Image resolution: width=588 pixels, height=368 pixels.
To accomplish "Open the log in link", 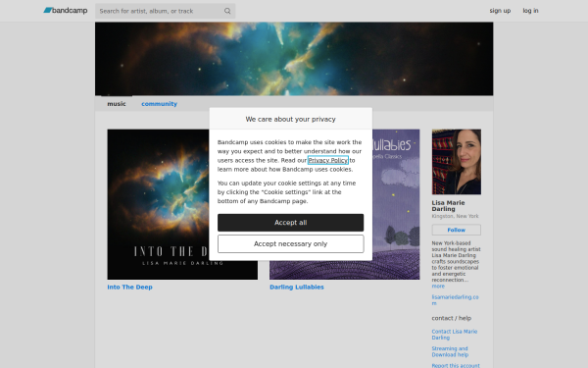I will pos(530,11).
